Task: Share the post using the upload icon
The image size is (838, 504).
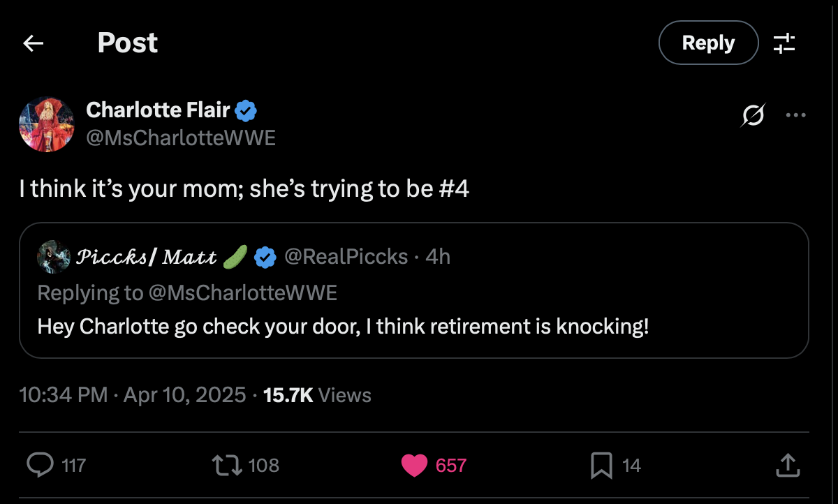Action: click(x=787, y=465)
